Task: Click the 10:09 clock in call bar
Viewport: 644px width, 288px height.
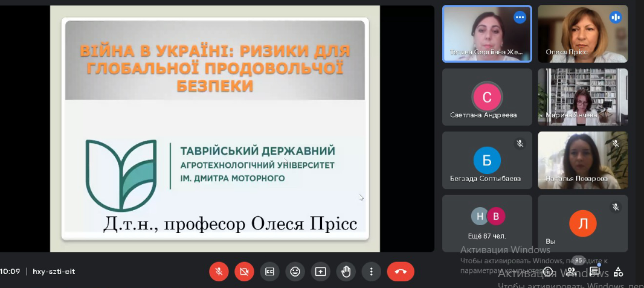Action: tap(10, 272)
